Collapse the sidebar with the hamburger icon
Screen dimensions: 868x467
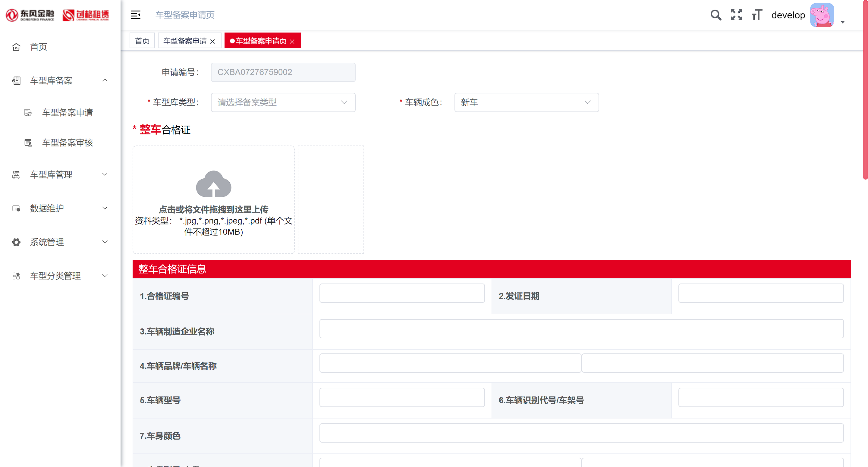[x=135, y=15]
